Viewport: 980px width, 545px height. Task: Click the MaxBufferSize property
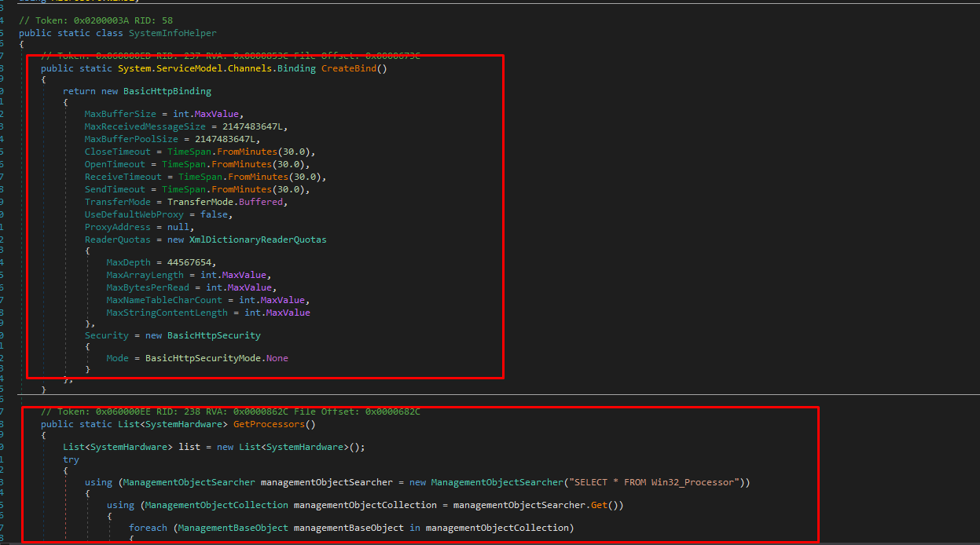coord(120,114)
